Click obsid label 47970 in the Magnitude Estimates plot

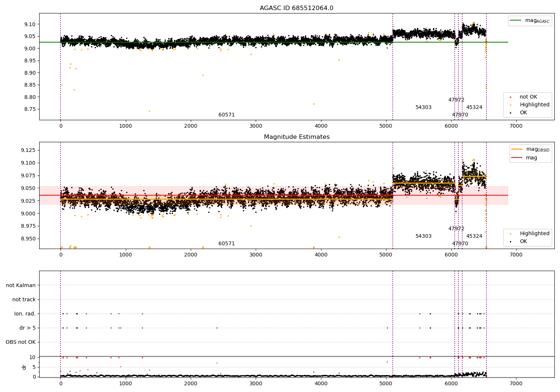click(460, 244)
